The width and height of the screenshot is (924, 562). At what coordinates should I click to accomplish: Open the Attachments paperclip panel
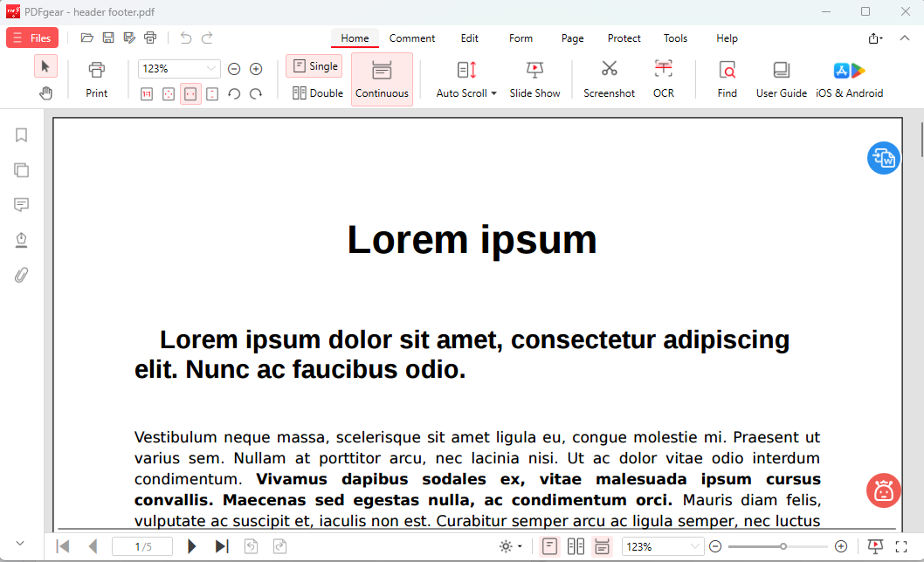click(21, 275)
